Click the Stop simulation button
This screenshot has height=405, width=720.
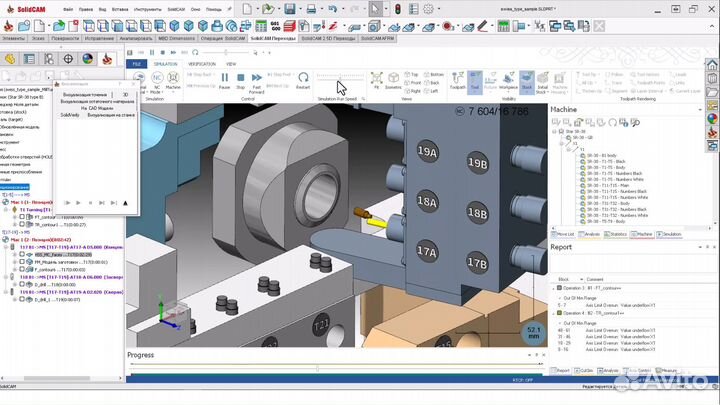coord(240,79)
